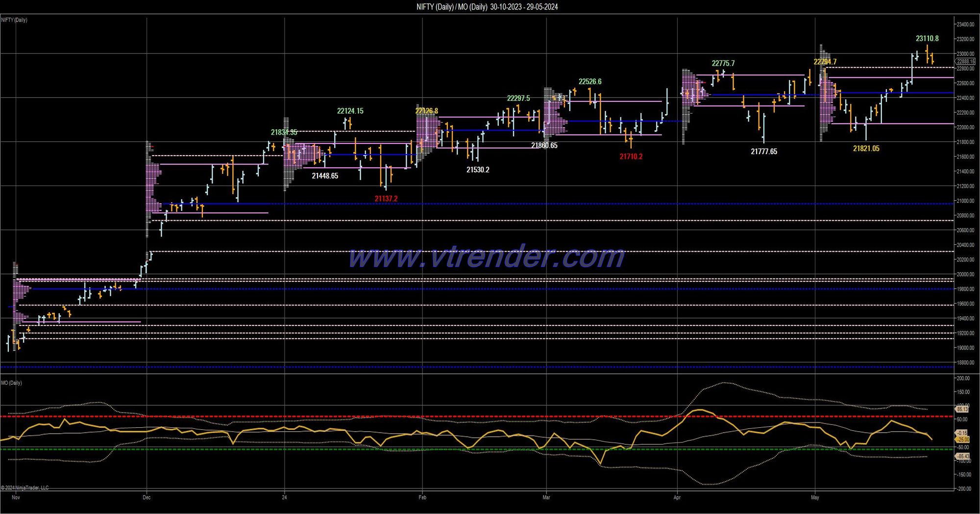Click the Dec label on time axis
The height and width of the screenshot is (514, 980).
147,497
